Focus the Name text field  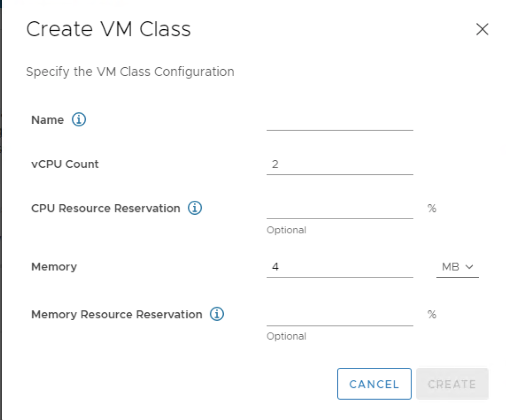coord(340,121)
